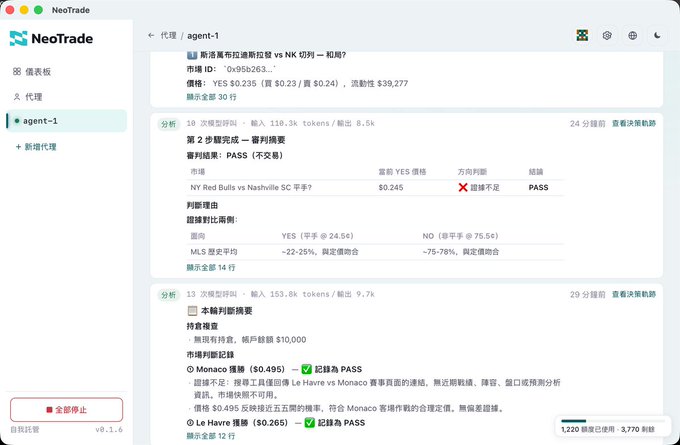680x445 pixels.
Task: Open the pixel avatar profile icon
Action: point(582,36)
